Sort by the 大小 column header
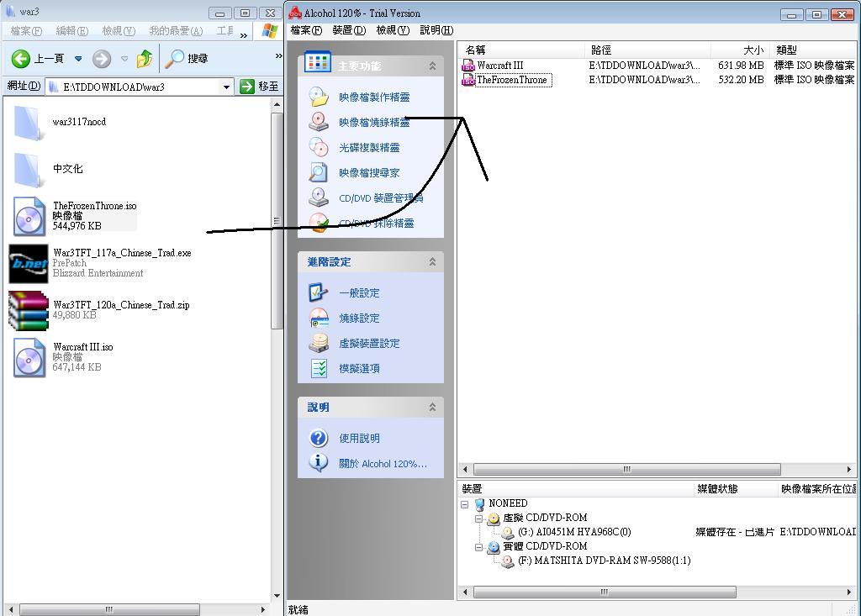This screenshot has height=616, width=861. pyautogui.click(x=740, y=50)
